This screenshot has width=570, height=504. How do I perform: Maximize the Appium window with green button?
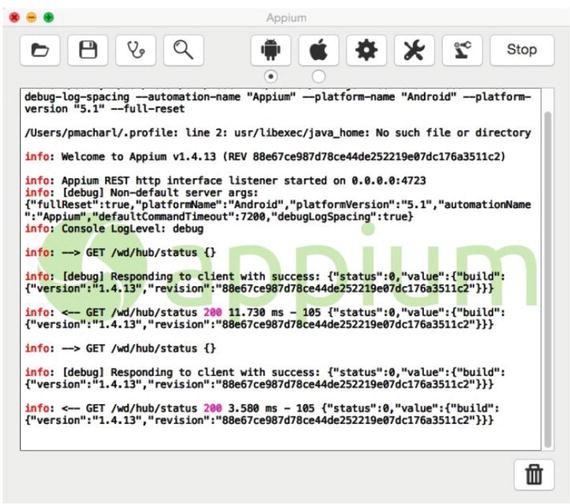point(49,17)
